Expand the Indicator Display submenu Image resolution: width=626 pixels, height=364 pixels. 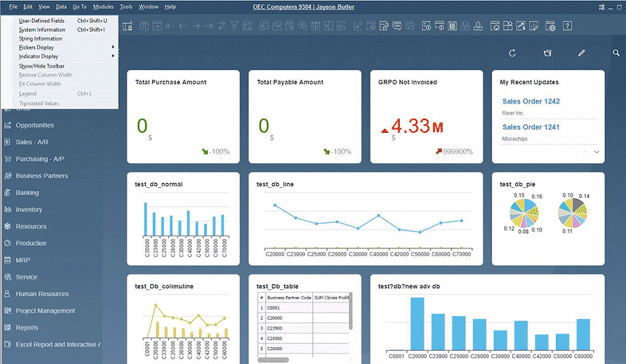point(38,57)
